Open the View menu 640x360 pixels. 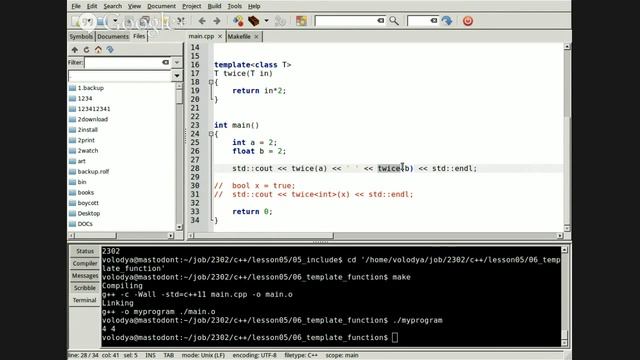(x=134, y=6)
